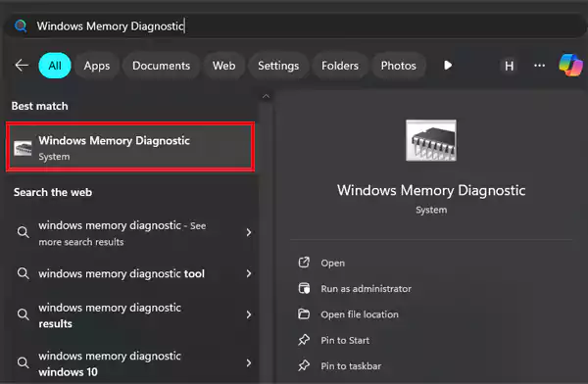Click the Pin to Start pin icon
Viewport: 588px width, 384px height.
[304, 340]
